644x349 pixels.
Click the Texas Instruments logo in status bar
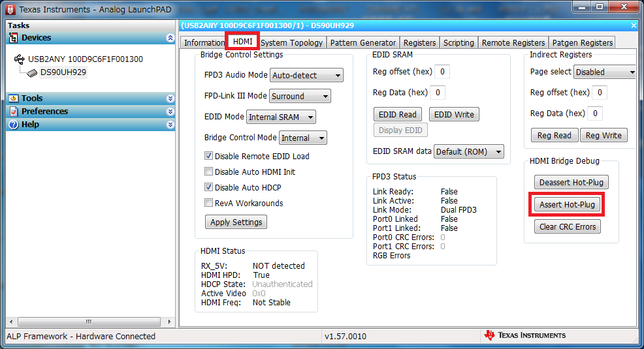click(525, 335)
